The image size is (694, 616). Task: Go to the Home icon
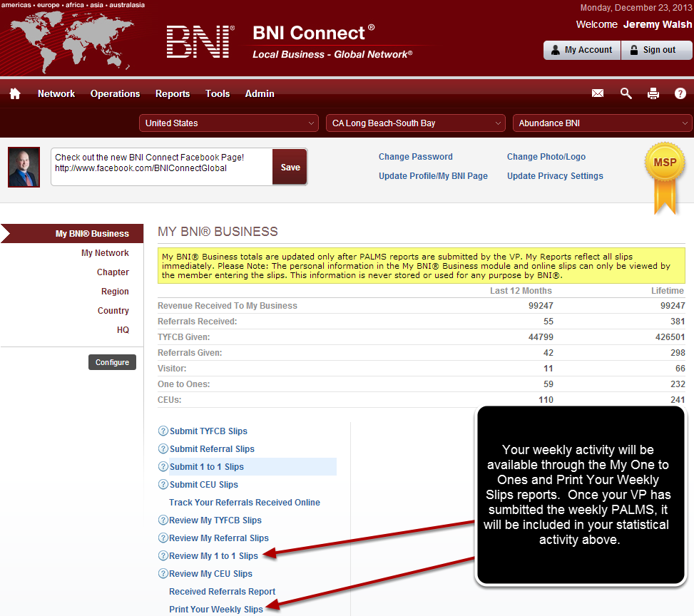point(15,93)
